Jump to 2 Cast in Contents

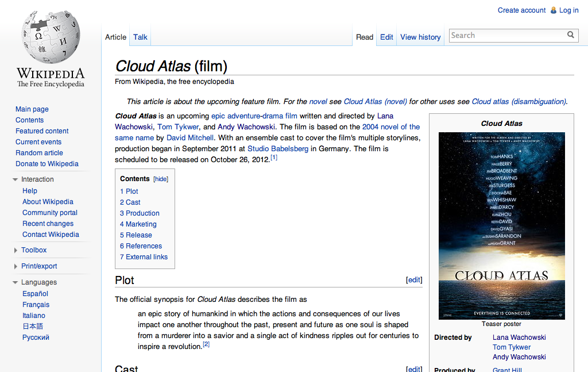(x=130, y=202)
